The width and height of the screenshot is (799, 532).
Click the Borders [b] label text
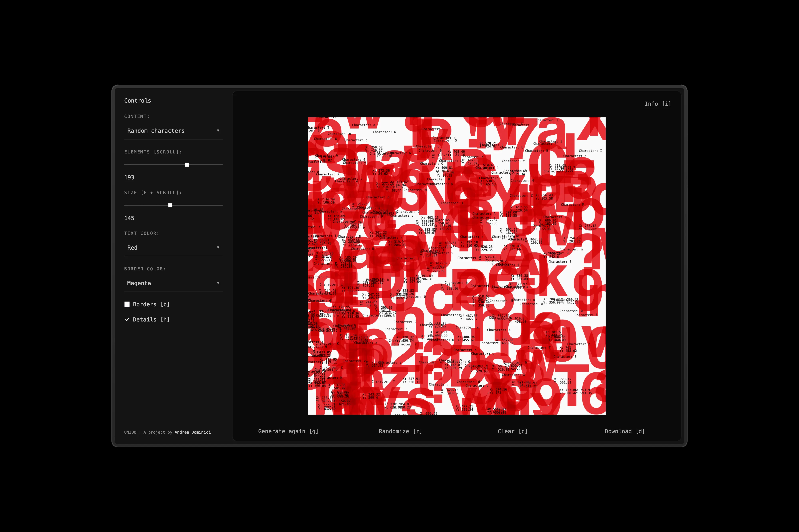click(x=151, y=304)
